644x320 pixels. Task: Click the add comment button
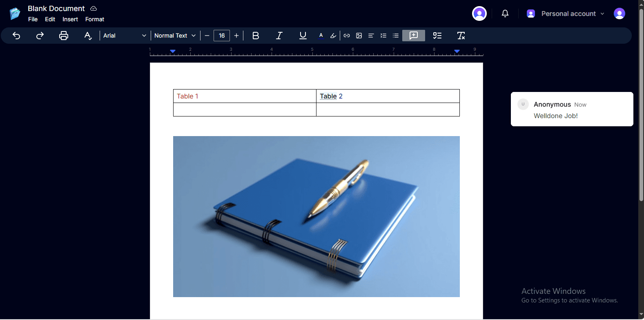[x=414, y=36]
